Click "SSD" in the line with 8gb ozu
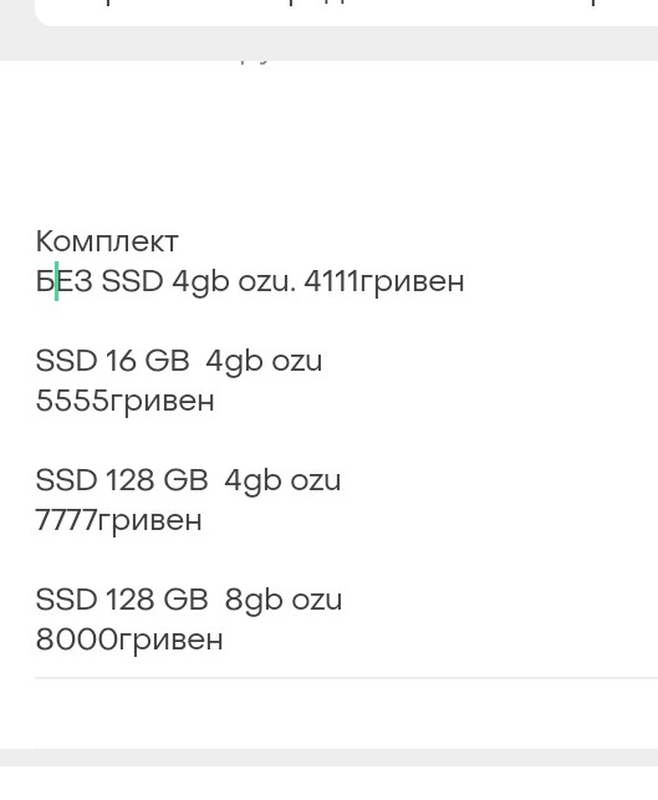This screenshot has height=800, width=658. (x=65, y=599)
